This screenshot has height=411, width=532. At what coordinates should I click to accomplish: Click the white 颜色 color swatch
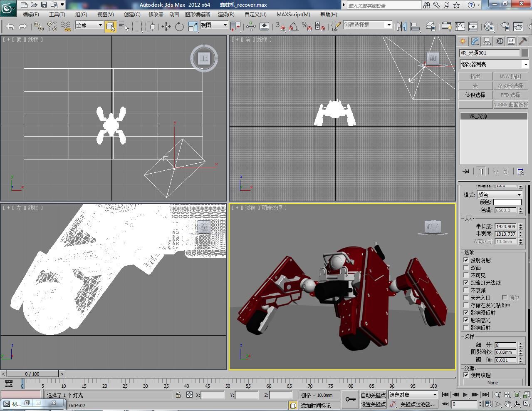click(x=507, y=202)
